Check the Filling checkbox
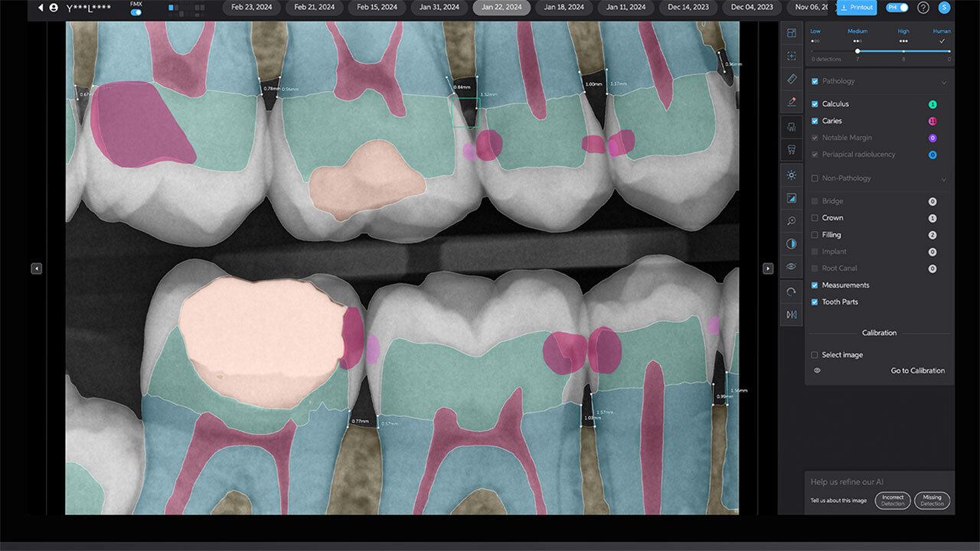 [x=815, y=235]
